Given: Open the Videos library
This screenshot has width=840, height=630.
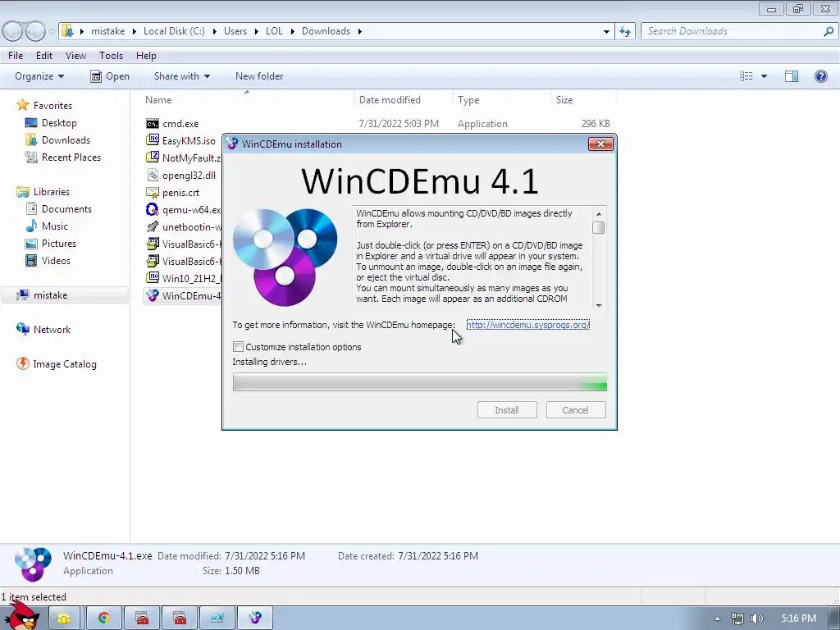Looking at the screenshot, I should (x=56, y=260).
